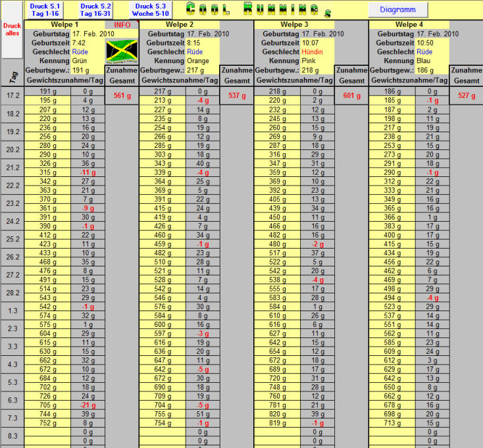This screenshot has width=483, height=448.
Task: Select Welpe 1 weight cell 705 g
Action: click(47, 405)
